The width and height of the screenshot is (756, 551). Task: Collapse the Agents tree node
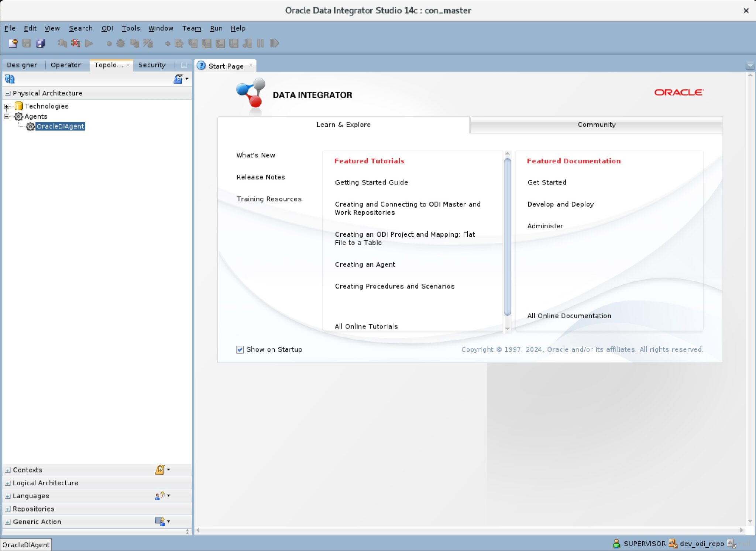pyautogui.click(x=7, y=116)
